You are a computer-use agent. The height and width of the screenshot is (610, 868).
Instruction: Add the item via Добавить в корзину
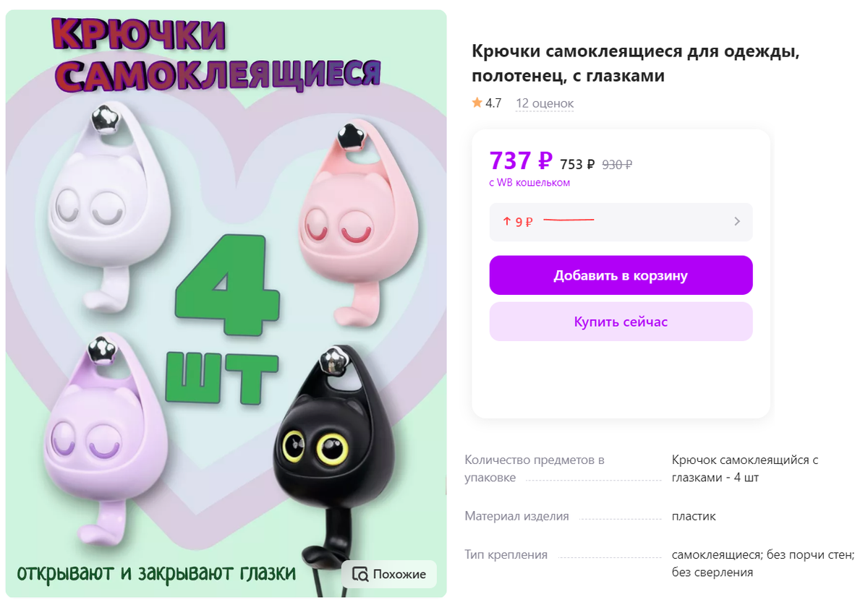(x=621, y=275)
